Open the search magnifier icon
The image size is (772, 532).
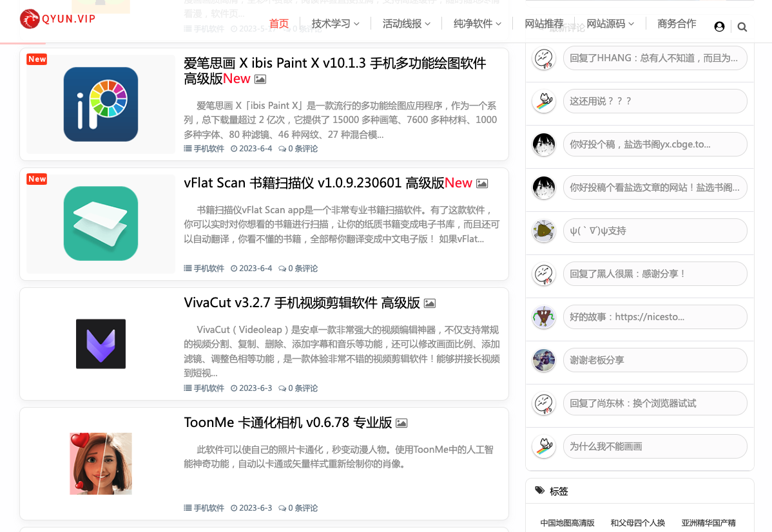pos(742,27)
